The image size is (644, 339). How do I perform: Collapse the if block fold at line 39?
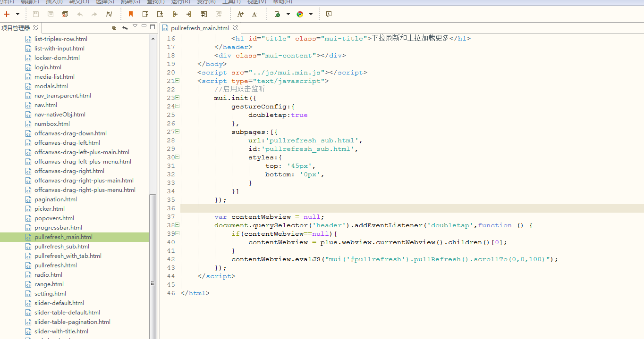point(178,233)
